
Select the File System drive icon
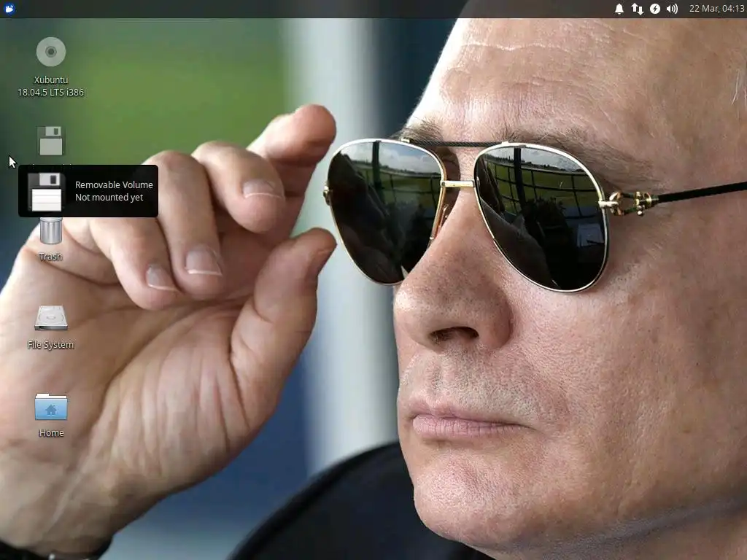click(51, 318)
